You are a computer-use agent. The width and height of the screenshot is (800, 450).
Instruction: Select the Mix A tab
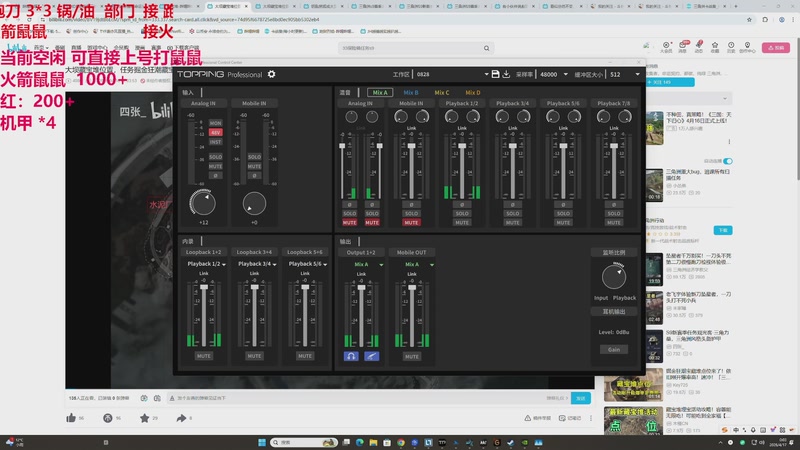[x=380, y=92]
